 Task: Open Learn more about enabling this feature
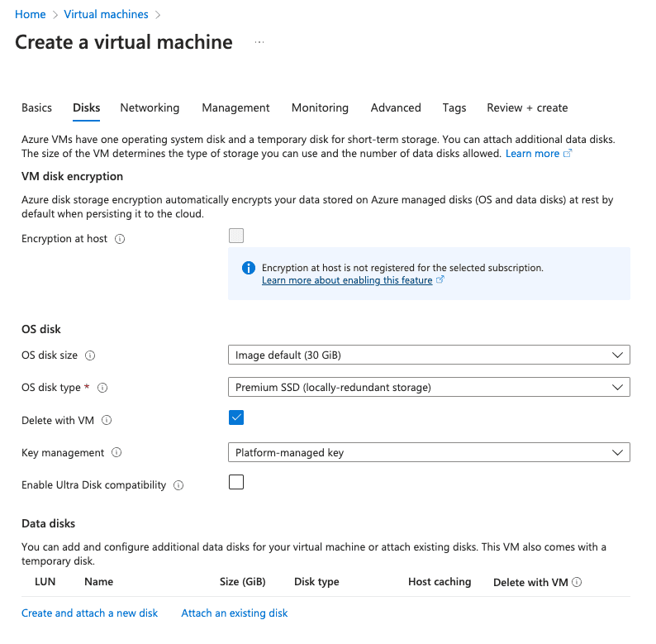pos(347,280)
